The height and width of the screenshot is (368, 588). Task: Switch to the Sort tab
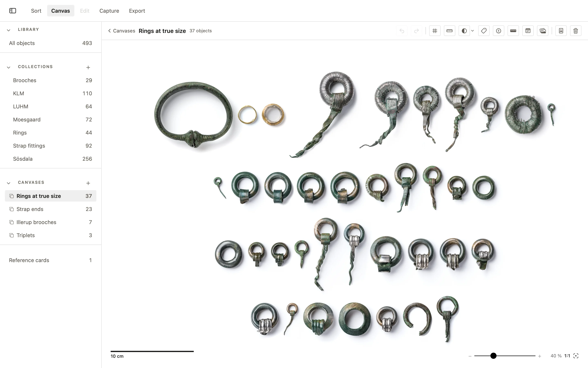[x=36, y=11]
